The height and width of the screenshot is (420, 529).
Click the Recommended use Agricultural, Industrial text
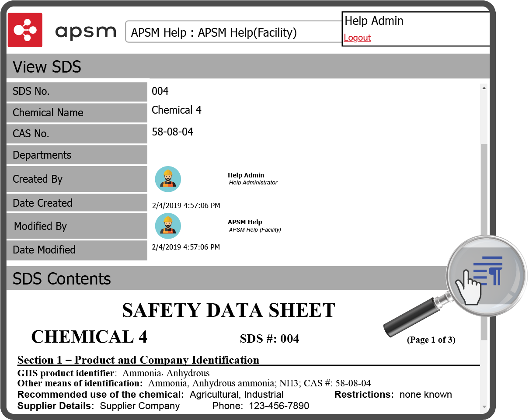[x=150, y=395]
